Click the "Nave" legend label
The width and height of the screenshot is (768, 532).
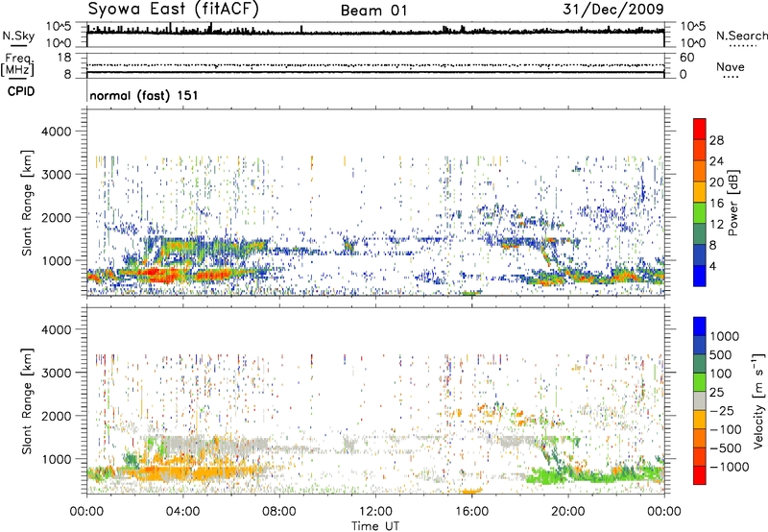pyautogui.click(x=731, y=66)
